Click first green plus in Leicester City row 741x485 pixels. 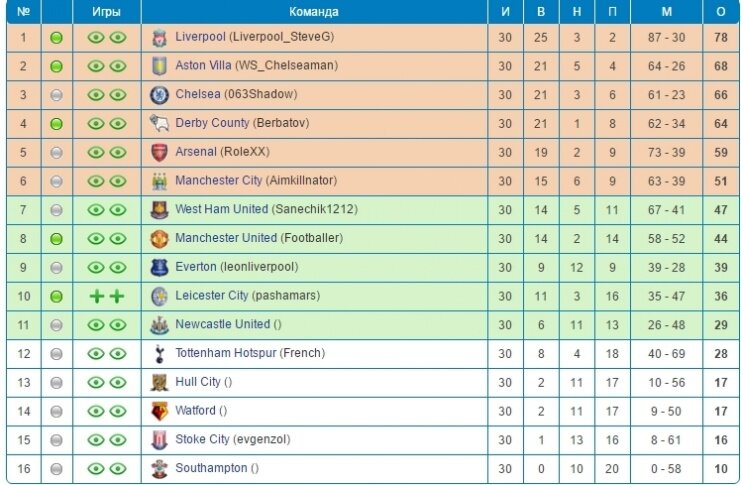pyautogui.click(x=96, y=296)
